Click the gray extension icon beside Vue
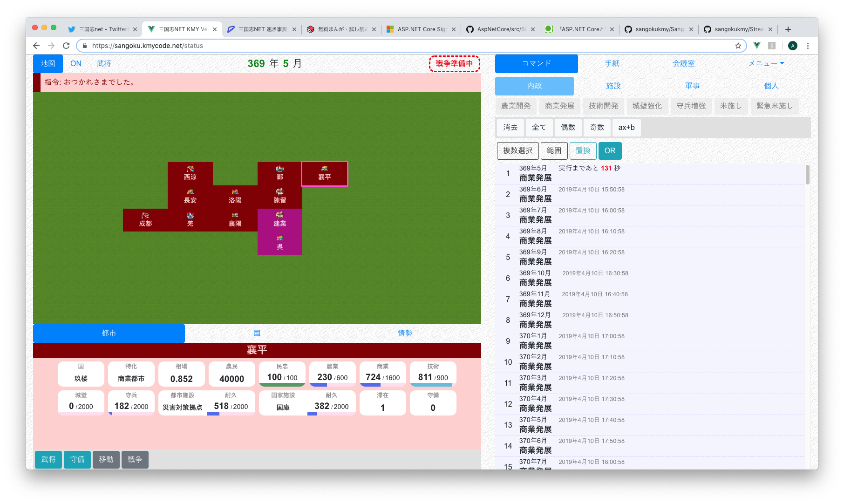The image size is (844, 504). point(772,46)
